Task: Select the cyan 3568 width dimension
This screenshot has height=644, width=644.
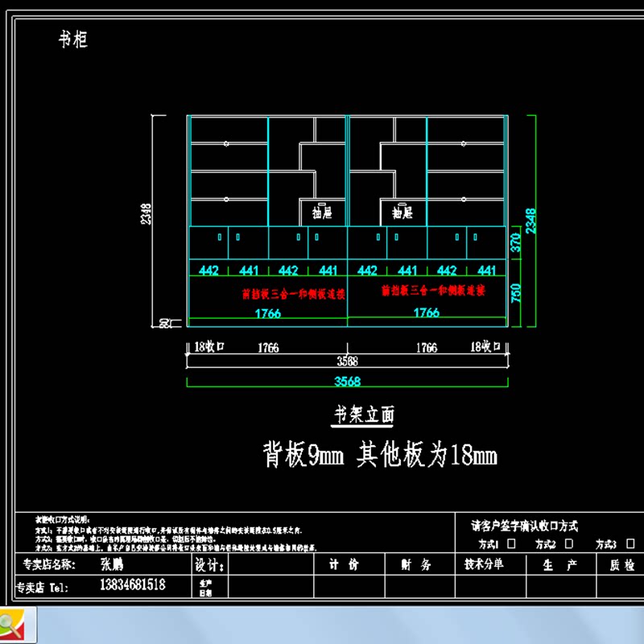Action: [348, 382]
